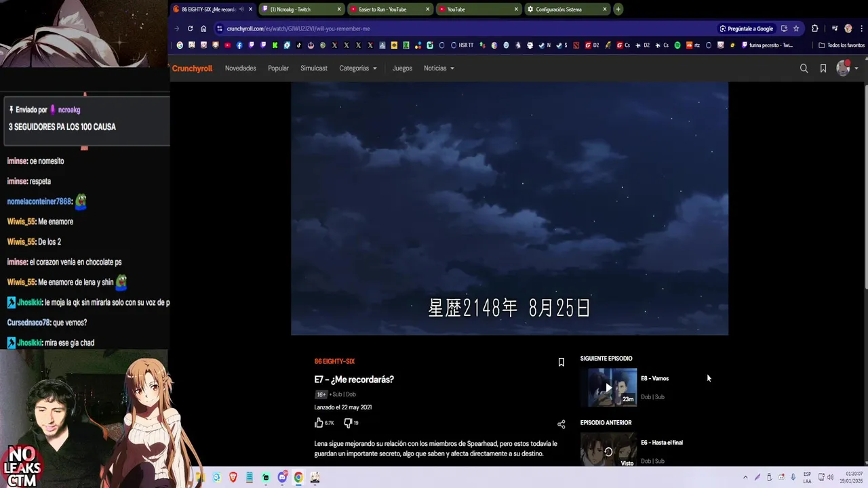Open the Crunchyroll watchlist bookmark icon in header
Viewport: 868px width, 488px height.
(x=823, y=68)
